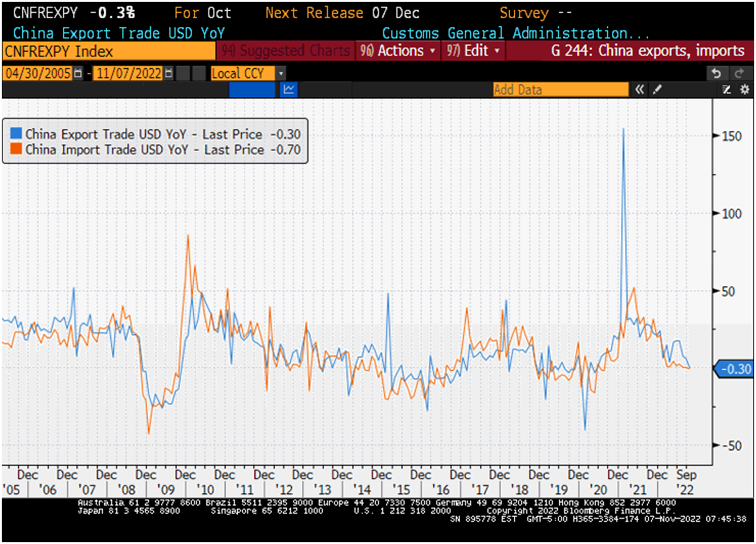This screenshot has height=544, width=756.
Task: Click the -50 y-axis label
Action: 731,445
